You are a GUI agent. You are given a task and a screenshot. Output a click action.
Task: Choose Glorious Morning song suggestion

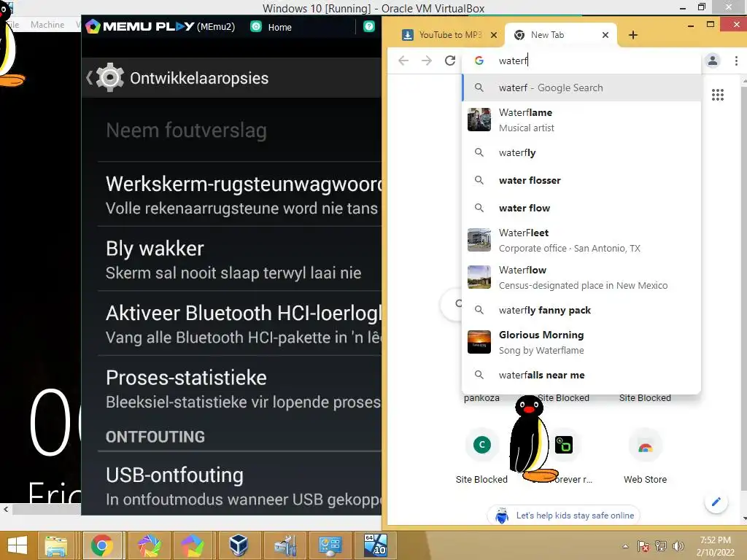point(581,342)
